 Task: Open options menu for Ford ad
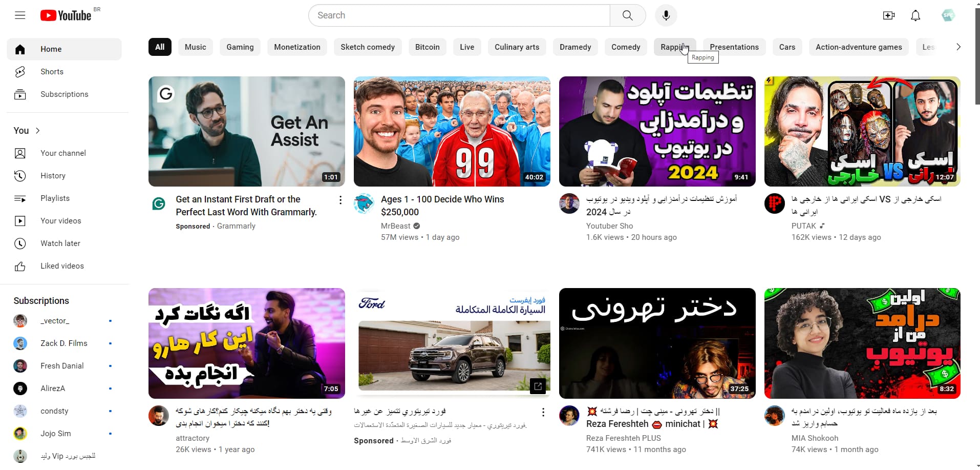543,412
